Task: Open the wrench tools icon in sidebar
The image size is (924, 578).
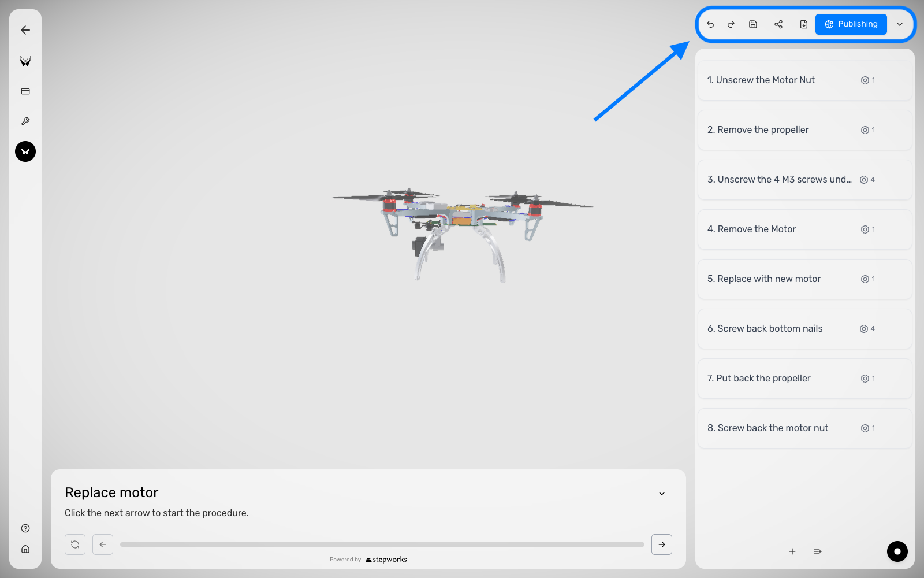Action: [25, 121]
